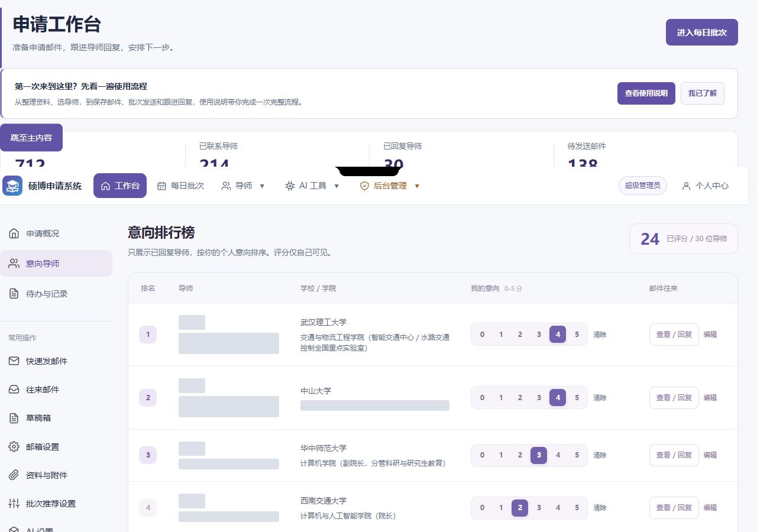The height and width of the screenshot is (532, 757).
Task: Click the 超级管理员 role badge
Action: pyautogui.click(x=643, y=186)
